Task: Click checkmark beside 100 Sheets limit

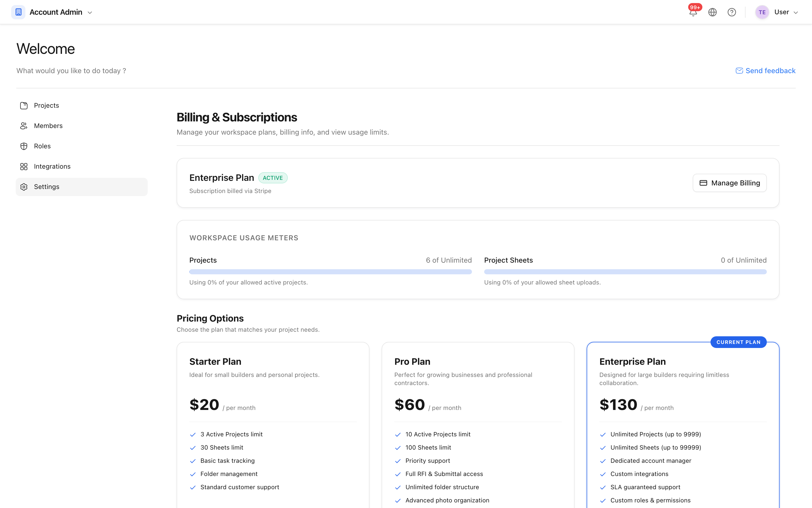Action: click(x=398, y=448)
